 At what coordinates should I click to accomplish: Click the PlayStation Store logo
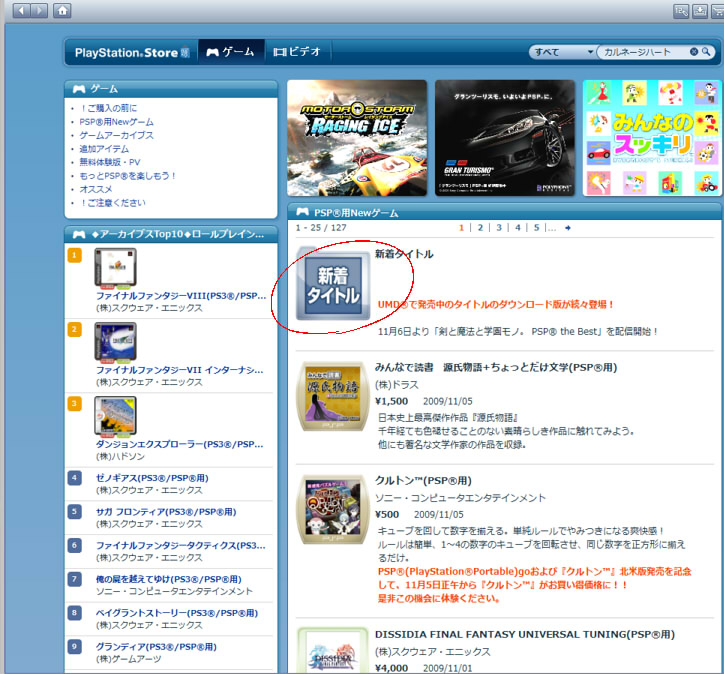(x=132, y=53)
